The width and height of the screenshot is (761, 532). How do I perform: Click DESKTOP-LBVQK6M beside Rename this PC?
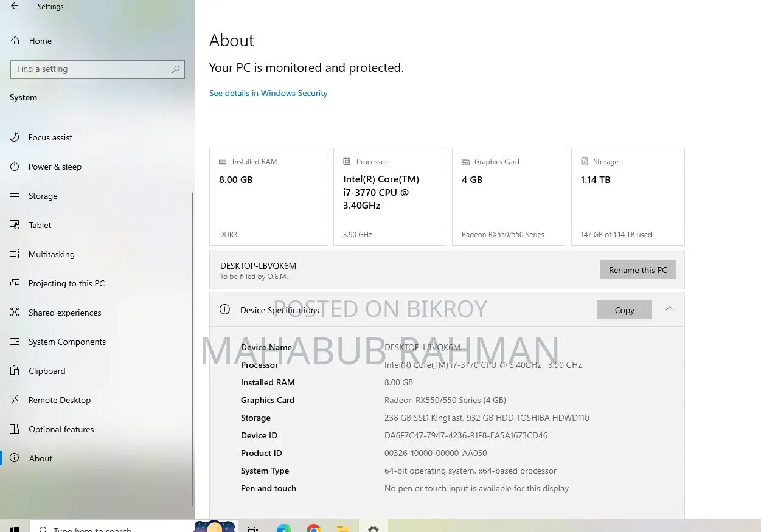[x=258, y=266]
